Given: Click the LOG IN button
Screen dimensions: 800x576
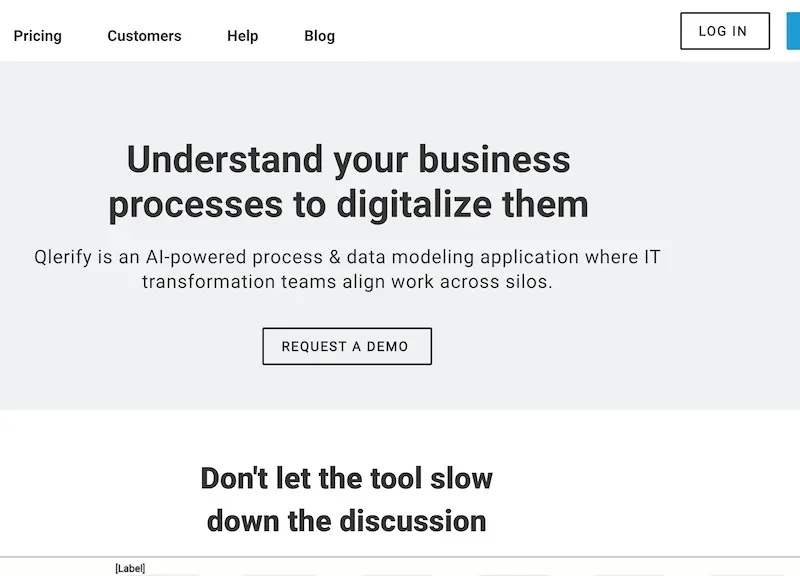Looking at the screenshot, I should (724, 30).
